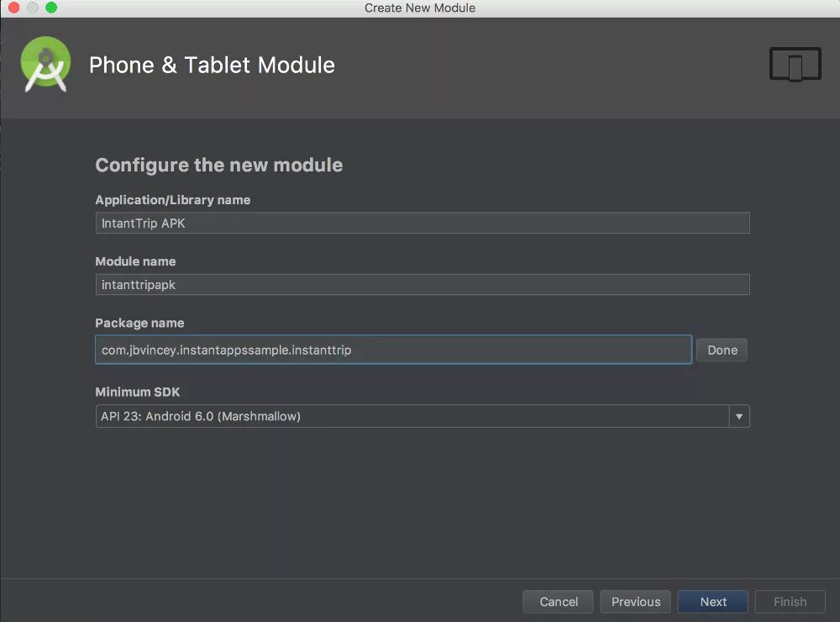Expand the Minimum SDK dropdown arrow
Image resolution: width=840 pixels, height=622 pixels.
[x=739, y=416]
